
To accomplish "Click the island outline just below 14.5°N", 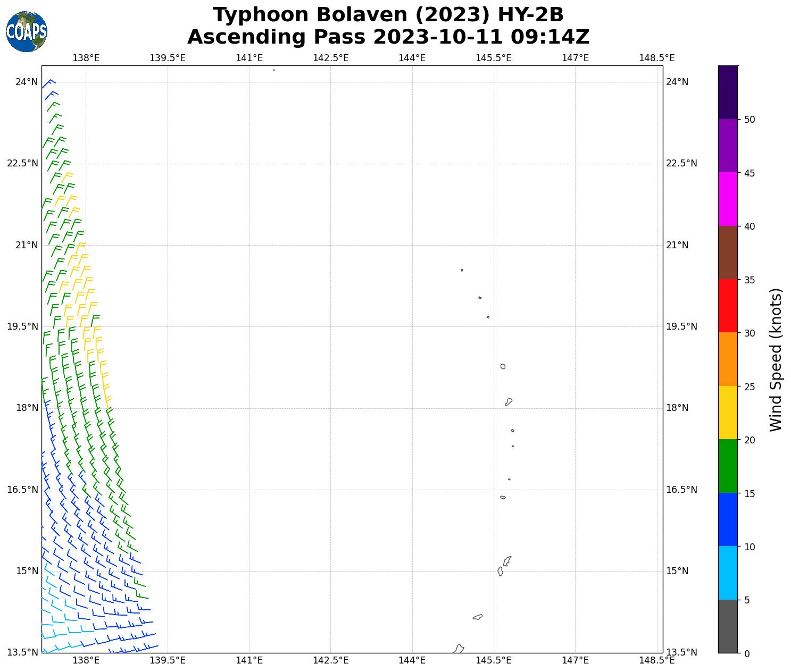I will pyautogui.click(x=478, y=617).
